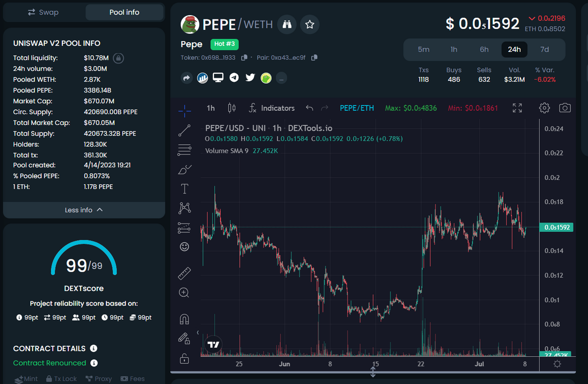Undo the last chart action

point(309,108)
